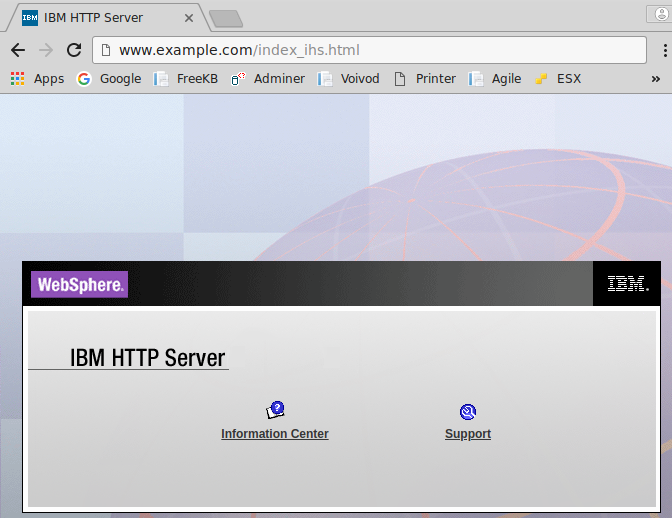The width and height of the screenshot is (672, 518).
Task: Open the Agile bookmark
Action: click(495, 79)
